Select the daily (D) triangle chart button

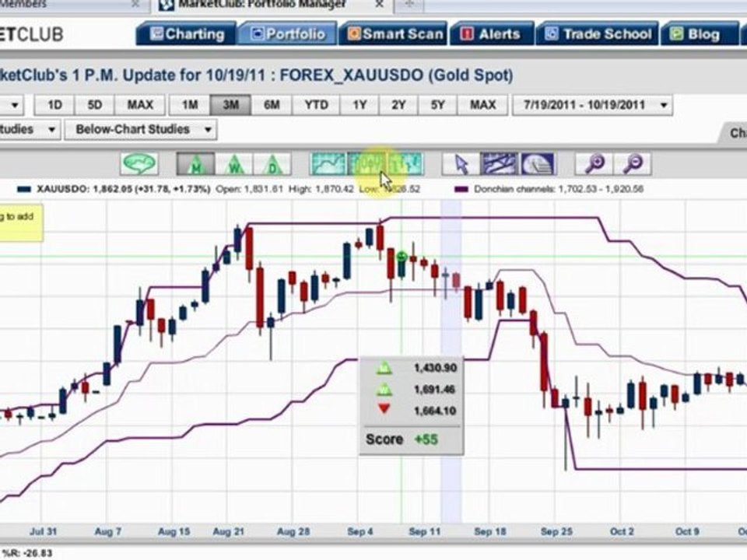272,164
